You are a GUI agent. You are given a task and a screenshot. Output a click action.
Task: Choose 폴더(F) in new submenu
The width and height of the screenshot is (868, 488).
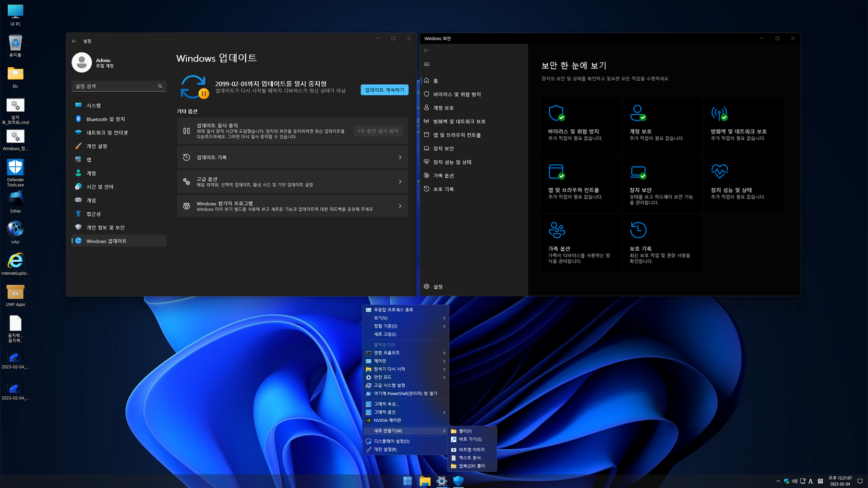(x=472, y=431)
